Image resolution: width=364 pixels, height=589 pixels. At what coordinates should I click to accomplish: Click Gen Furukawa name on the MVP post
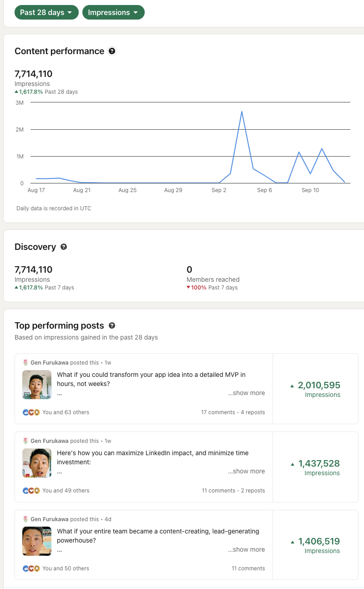[x=50, y=363]
